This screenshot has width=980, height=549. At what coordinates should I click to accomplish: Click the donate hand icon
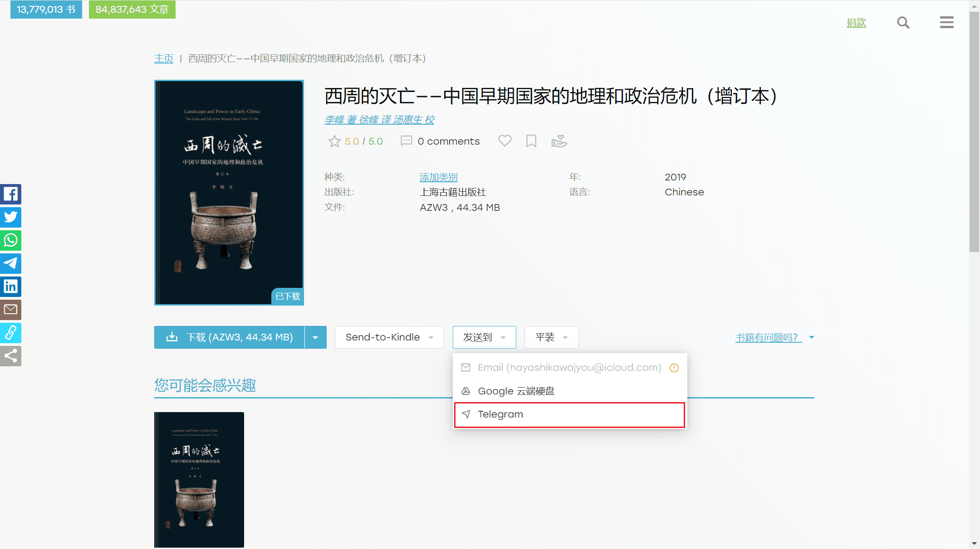[559, 141]
